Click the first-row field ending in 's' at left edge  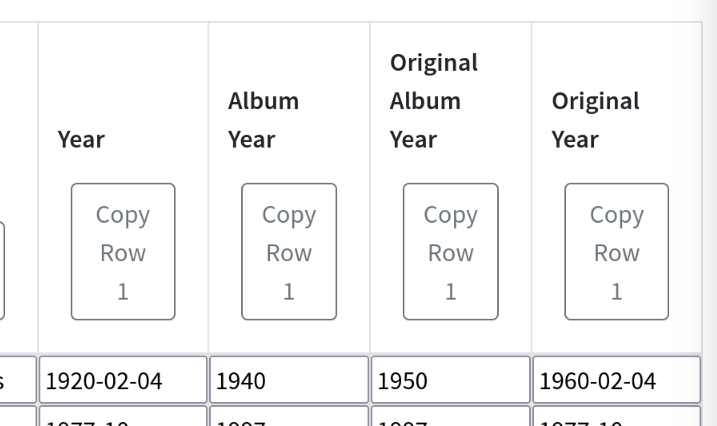[18, 380]
